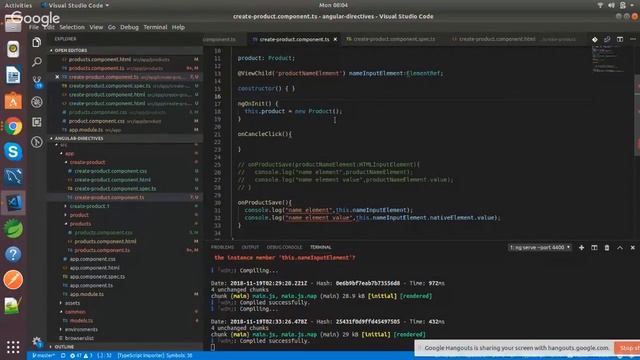Open the editor More Actions ellipsis
This screenshot has height=360, width=640.
[x=633, y=39]
